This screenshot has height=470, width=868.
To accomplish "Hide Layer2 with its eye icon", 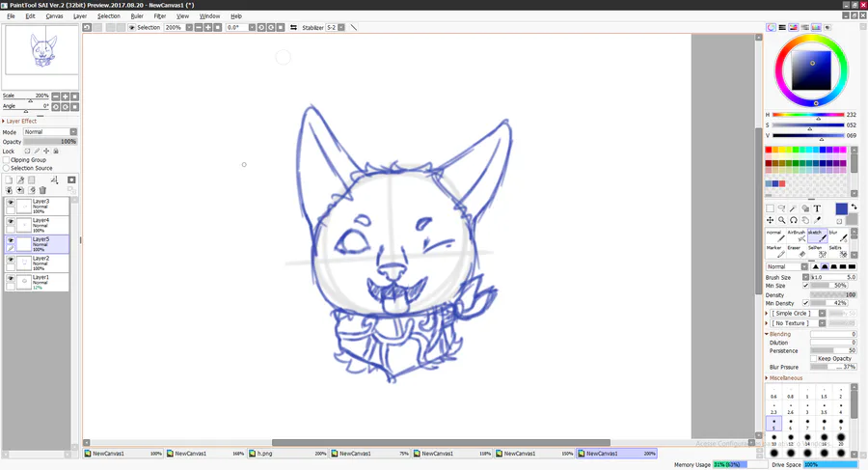I will point(11,259).
